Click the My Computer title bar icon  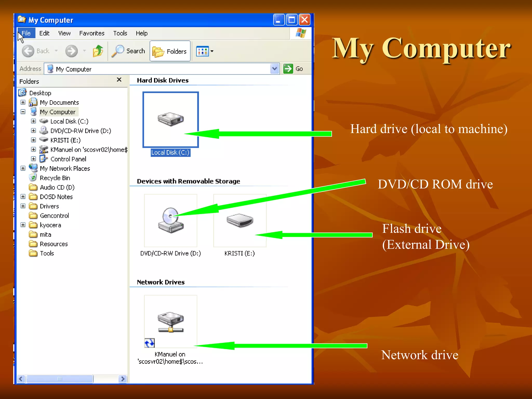click(x=22, y=19)
